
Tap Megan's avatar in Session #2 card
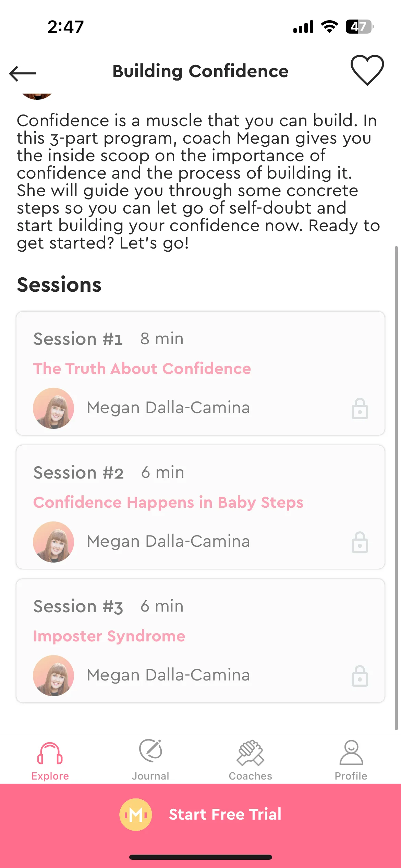click(53, 542)
